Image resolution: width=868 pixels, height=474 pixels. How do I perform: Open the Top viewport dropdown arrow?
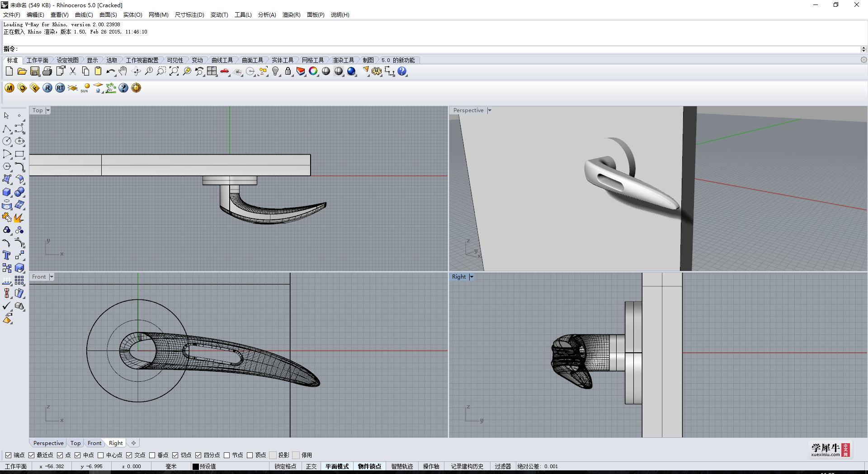coord(47,110)
